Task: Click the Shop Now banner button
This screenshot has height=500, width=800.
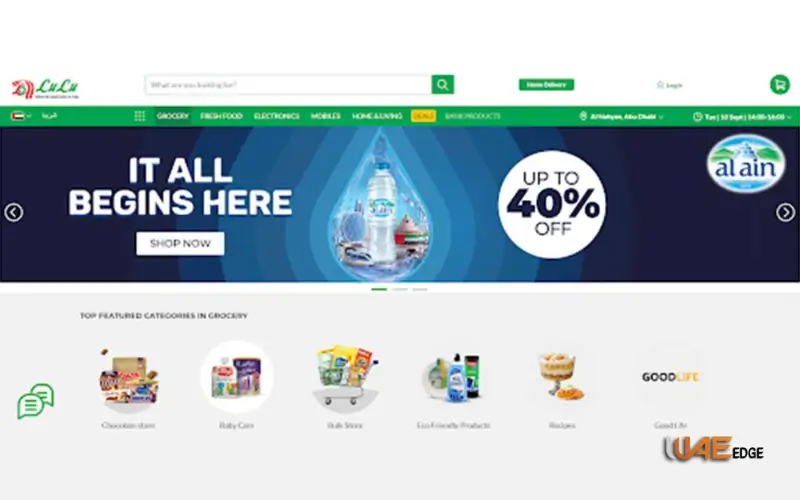Action: 180,244
